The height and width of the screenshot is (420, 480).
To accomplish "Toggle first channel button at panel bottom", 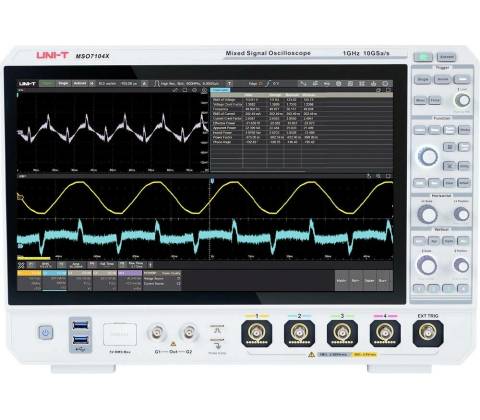I will coord(419,289).
